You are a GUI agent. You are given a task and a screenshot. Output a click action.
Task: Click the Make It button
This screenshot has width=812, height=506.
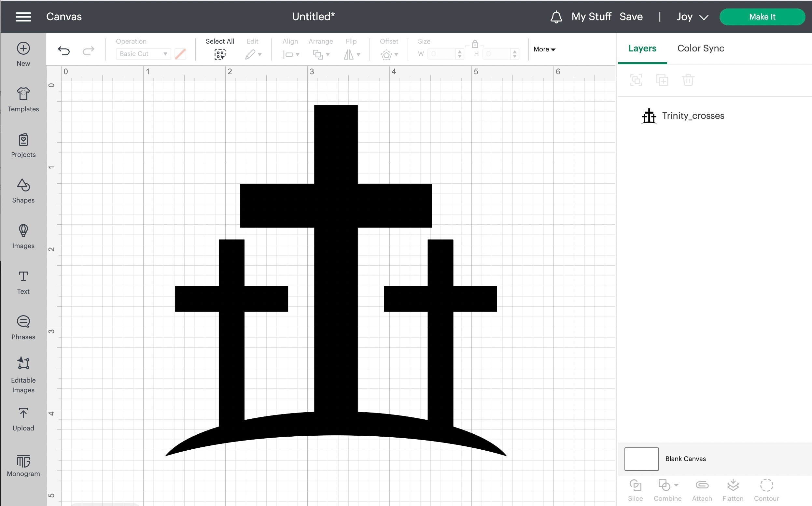click(x=762, y=17)
